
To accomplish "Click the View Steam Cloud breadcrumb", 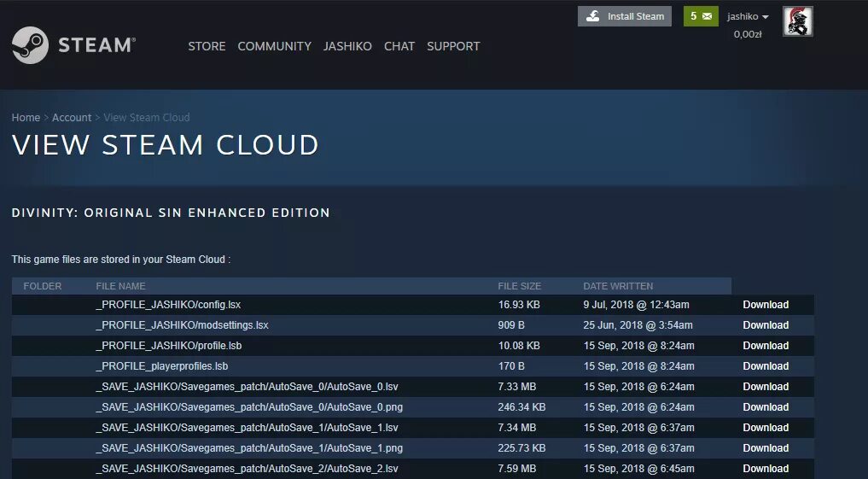I will [147, 117].
